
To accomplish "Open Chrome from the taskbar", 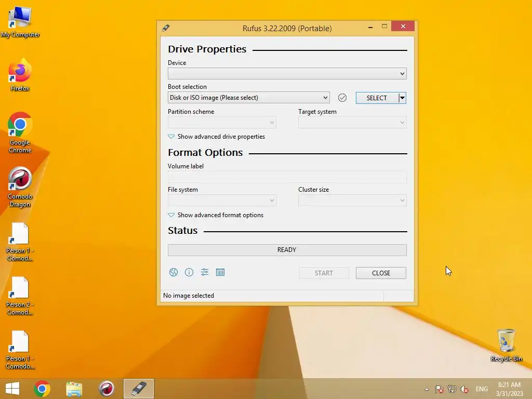I will click(42, 389).
